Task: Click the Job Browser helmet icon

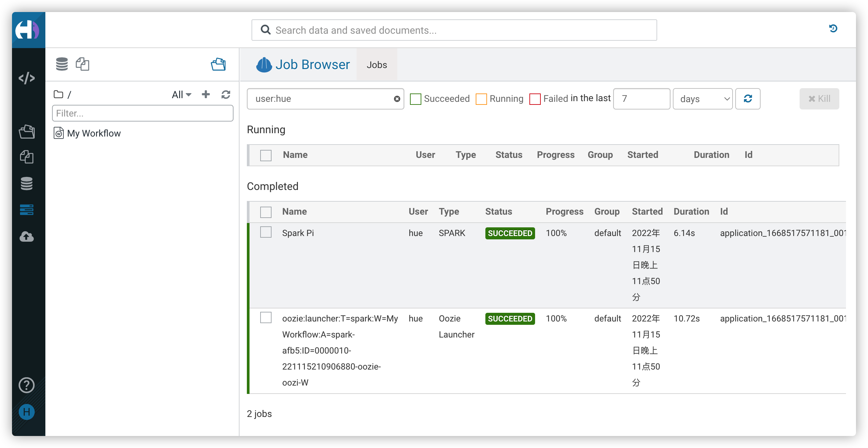Action: point(264,64)
